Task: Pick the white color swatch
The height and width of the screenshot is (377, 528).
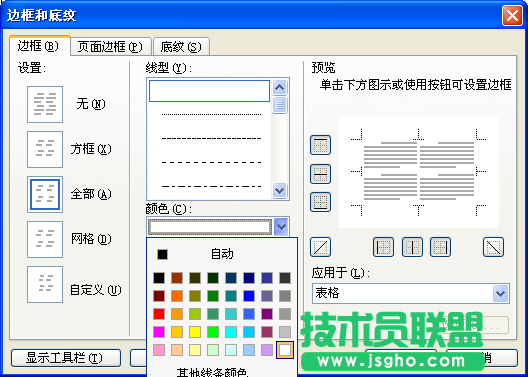Action: coord(285,350)
